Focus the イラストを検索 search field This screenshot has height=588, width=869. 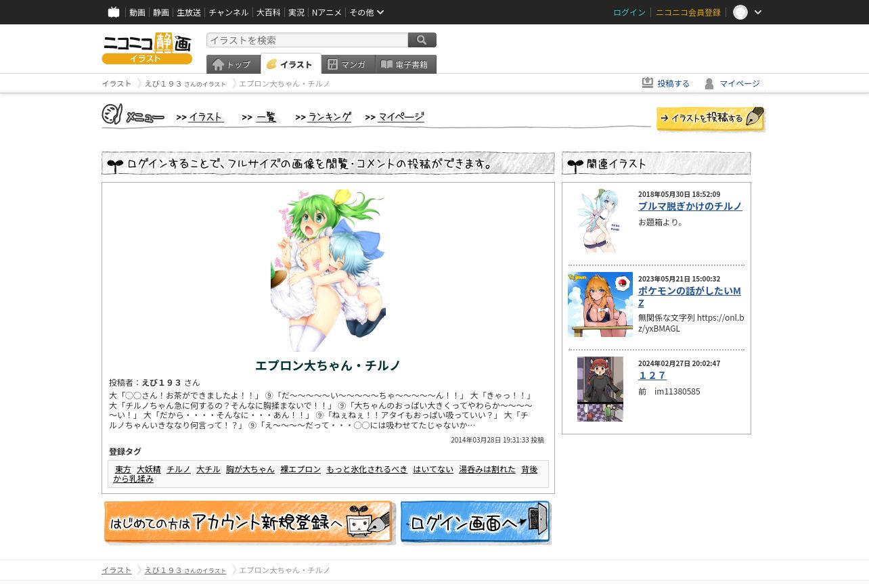[307, 40]
